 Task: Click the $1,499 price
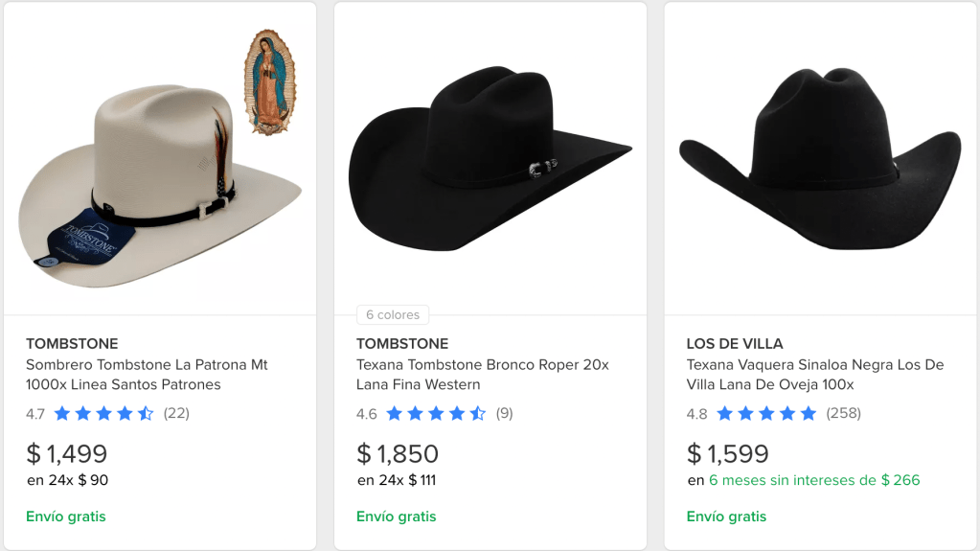pyautogui.click(x=67, y=453)
